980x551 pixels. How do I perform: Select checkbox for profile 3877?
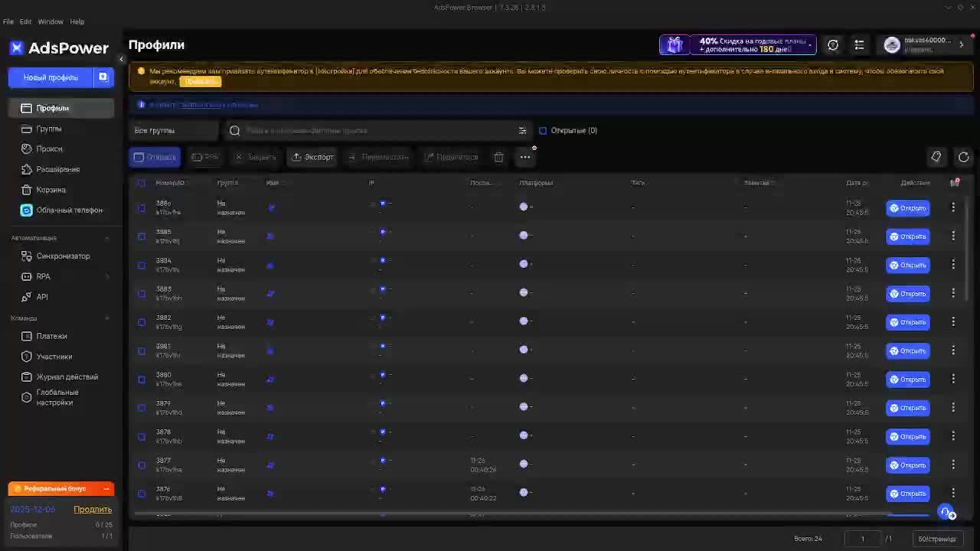(142, 465)
